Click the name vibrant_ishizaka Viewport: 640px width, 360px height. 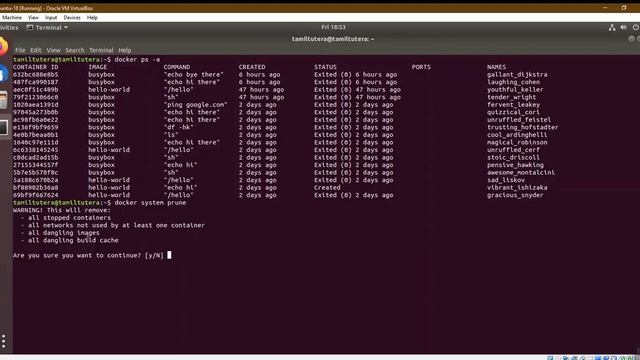pyautogui.click(x=517, y=188)
